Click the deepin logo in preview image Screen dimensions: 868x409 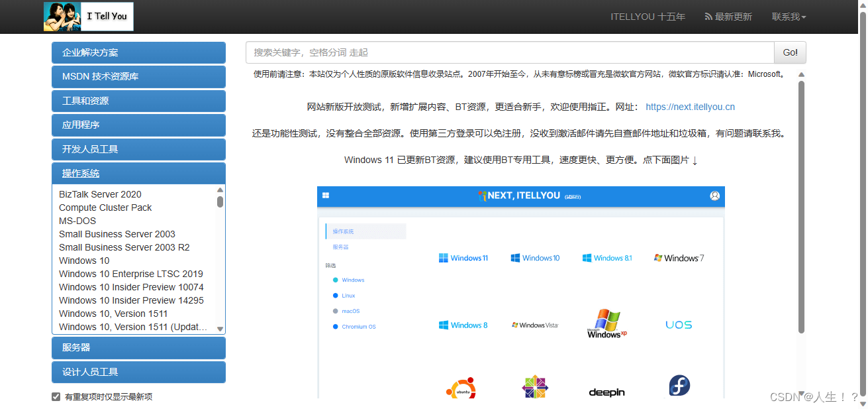click(606, 392)
